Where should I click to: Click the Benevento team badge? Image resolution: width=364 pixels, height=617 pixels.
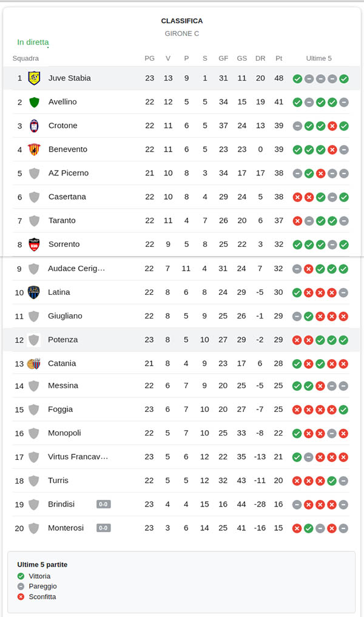pyautogui.click(x=34, y=149)
